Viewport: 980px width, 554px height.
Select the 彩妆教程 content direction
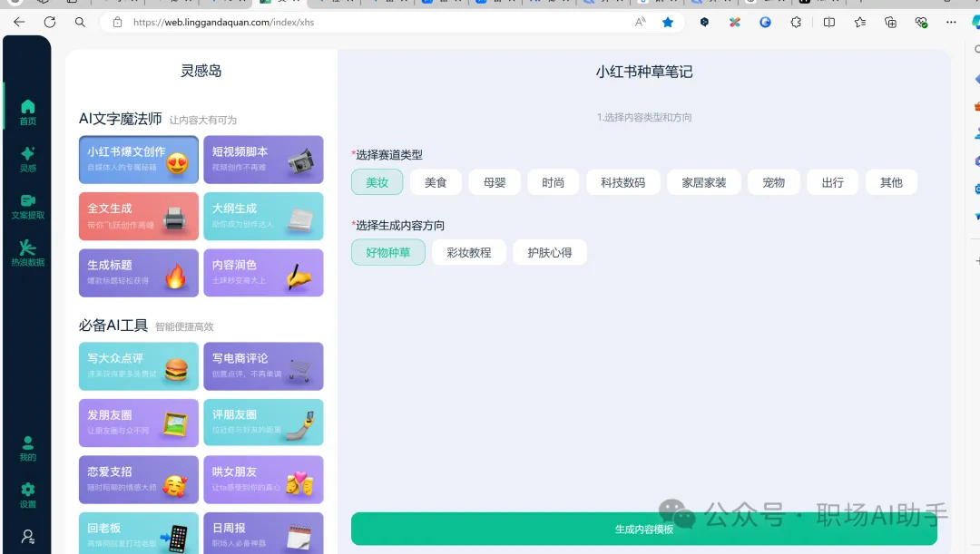(x=469, y=252)
